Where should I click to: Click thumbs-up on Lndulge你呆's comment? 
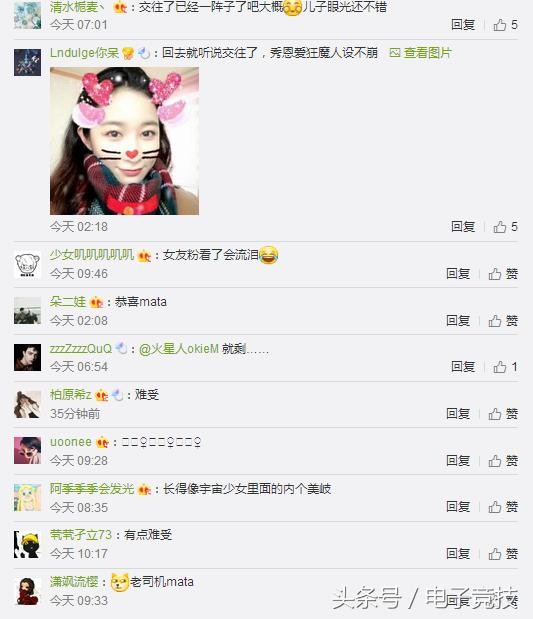point(505,227)
